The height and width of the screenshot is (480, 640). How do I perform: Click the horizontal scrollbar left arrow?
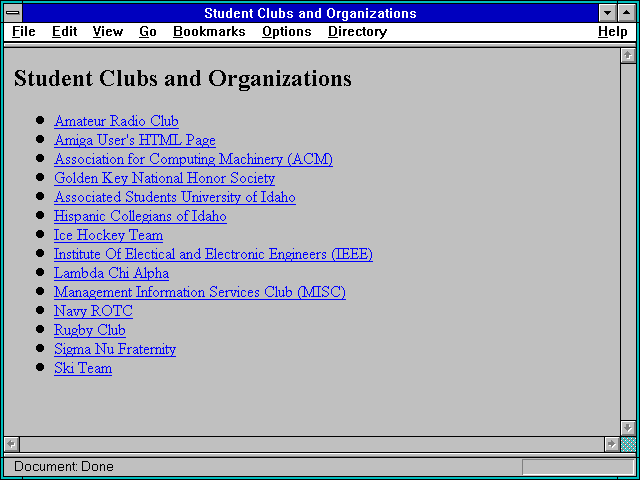[x=11, y=444]
